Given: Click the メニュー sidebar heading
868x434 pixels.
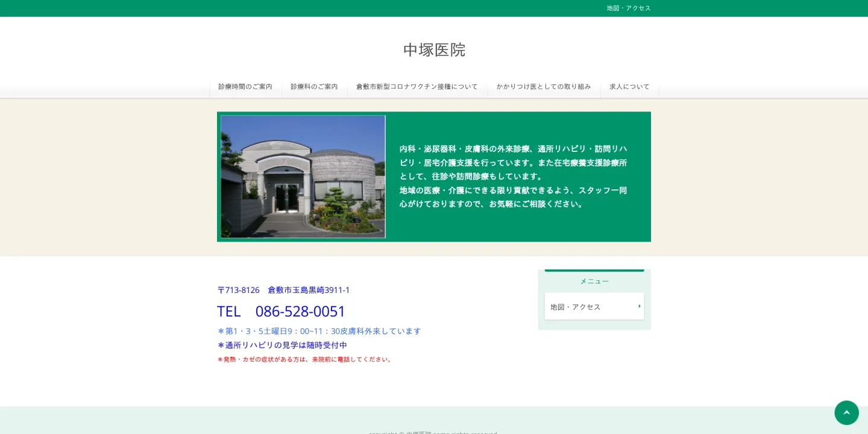Looking at the screenshot, I should pyautogui.click(x=594, y=281).
